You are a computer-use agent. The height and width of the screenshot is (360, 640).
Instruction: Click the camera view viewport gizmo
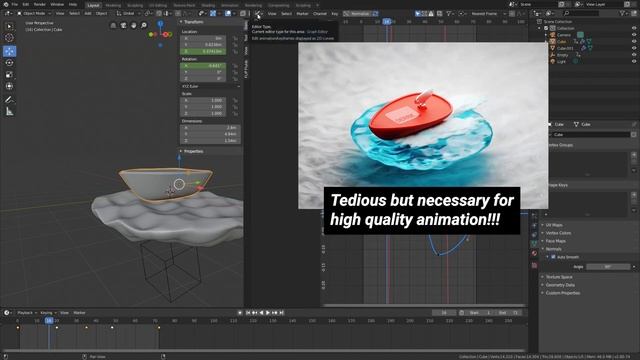coord(123,25)
